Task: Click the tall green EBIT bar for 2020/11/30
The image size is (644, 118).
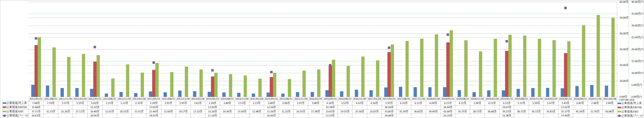Action: (598, 56)
